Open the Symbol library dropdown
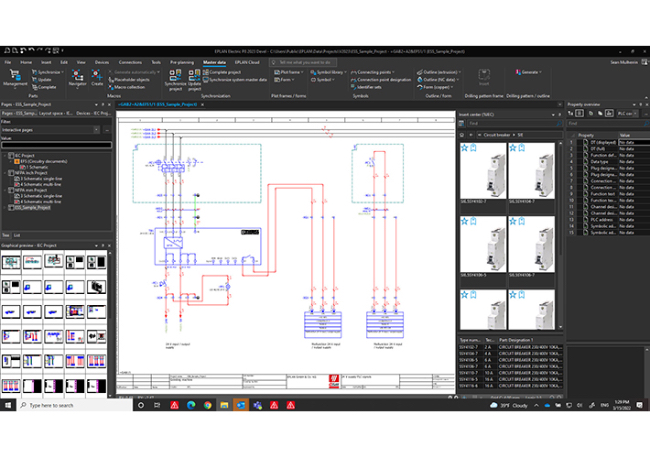 pyautogui.click(x=329, y=72)
